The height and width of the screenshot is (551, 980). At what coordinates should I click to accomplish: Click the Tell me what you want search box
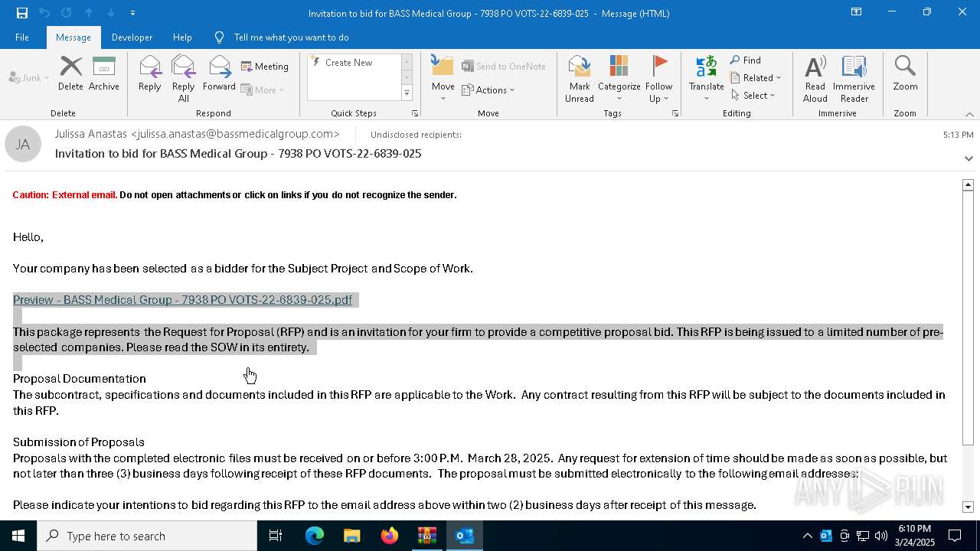tap(291, 37)
